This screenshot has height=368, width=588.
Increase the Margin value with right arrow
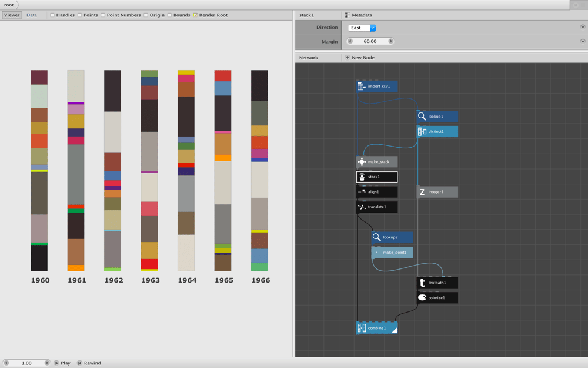(391, 41)
